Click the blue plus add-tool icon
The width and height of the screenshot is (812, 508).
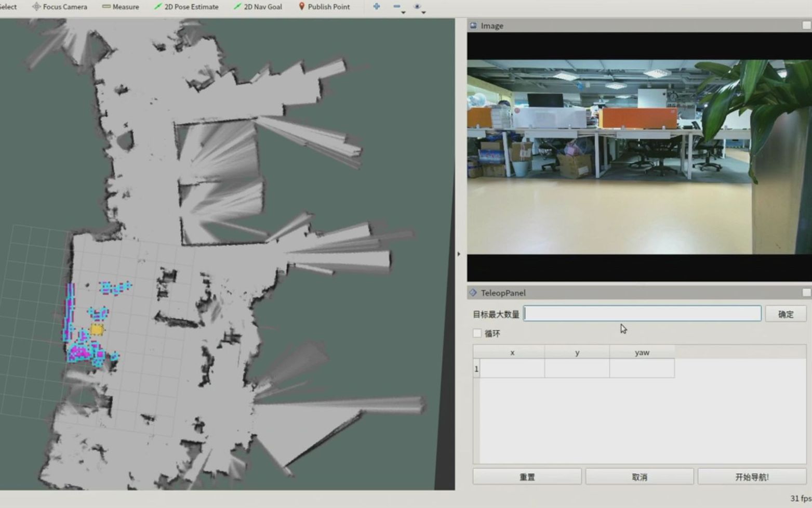(x=377, y=6)
